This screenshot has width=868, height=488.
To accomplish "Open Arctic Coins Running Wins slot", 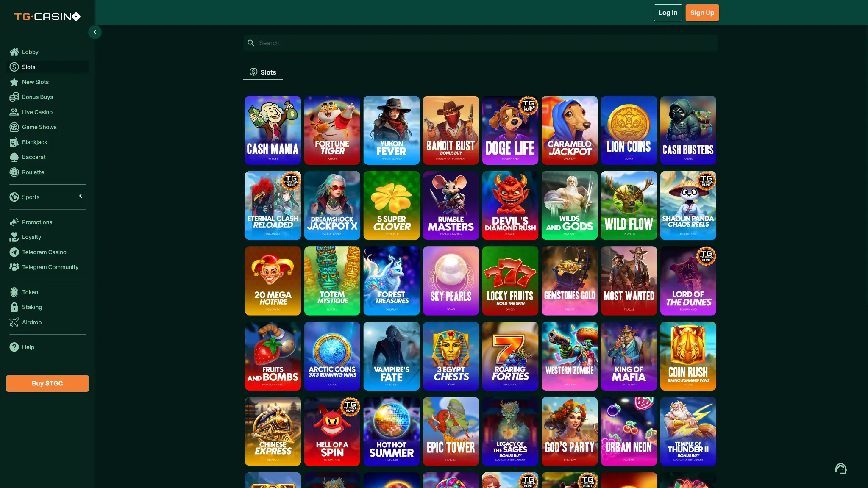I will pos(332,356).
